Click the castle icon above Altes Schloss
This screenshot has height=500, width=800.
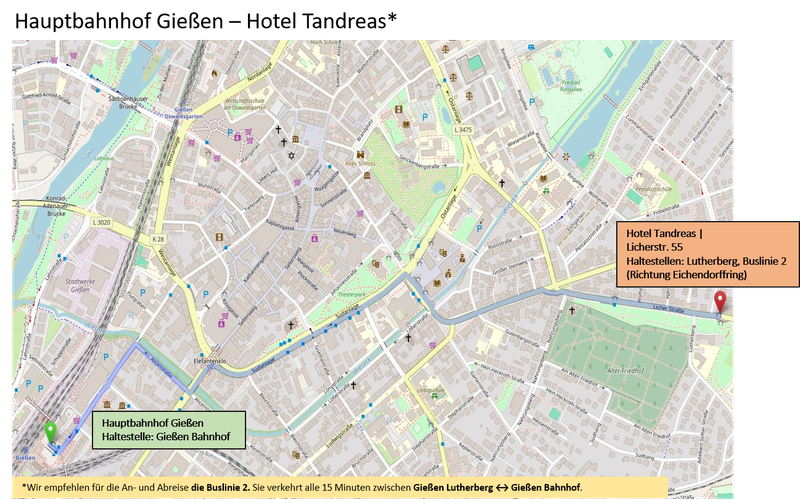(x=361, y=155)
